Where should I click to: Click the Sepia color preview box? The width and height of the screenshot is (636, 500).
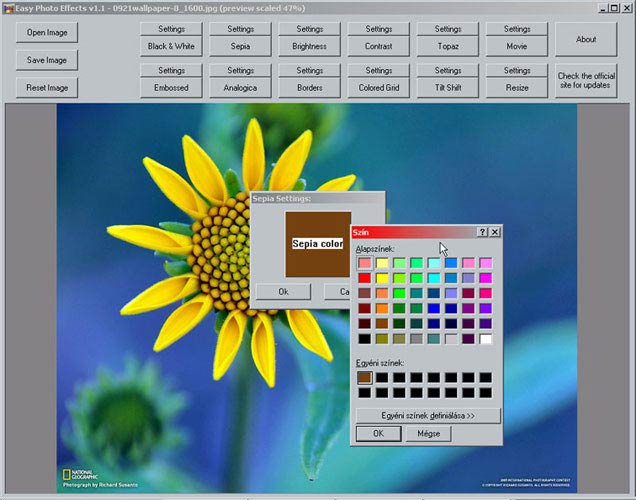point(317,243)
